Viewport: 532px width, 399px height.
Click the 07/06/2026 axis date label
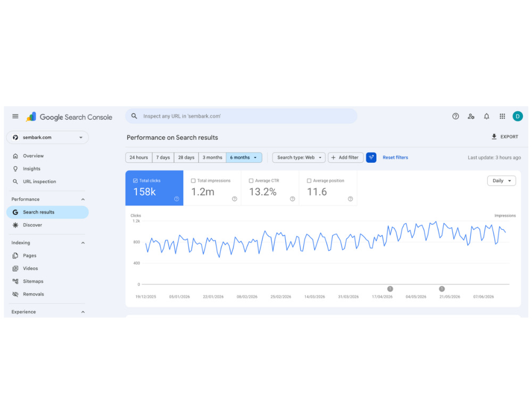click(484, 297)
